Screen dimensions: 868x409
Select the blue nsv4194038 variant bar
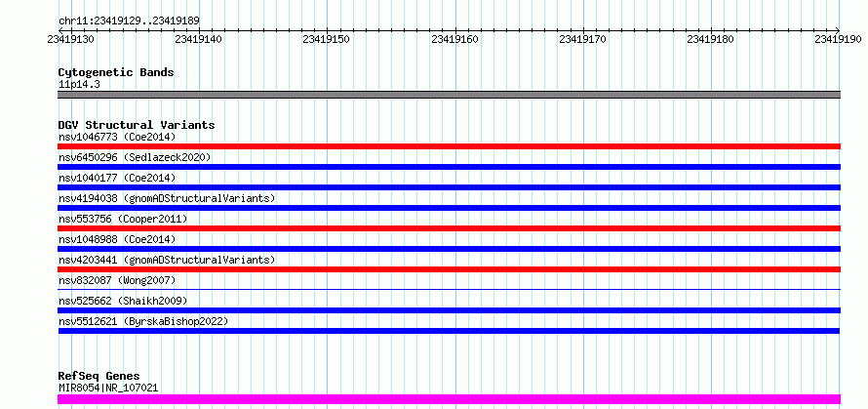point(449,208)
